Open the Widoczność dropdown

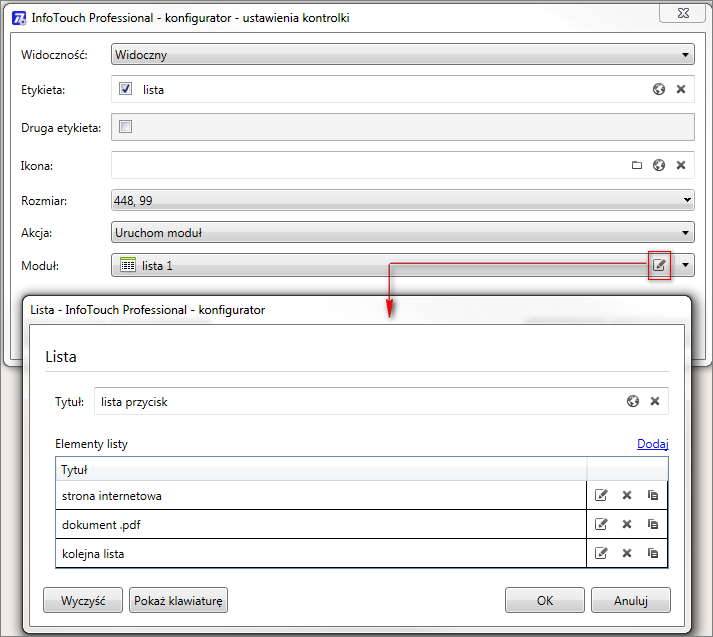[x=402, y=55]
